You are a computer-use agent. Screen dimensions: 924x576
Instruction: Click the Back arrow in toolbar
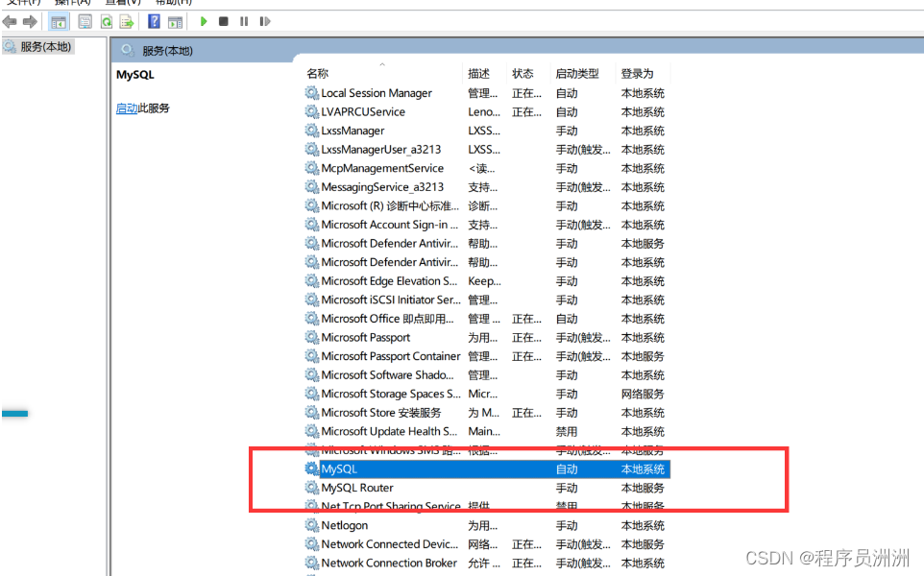[10, 22]
